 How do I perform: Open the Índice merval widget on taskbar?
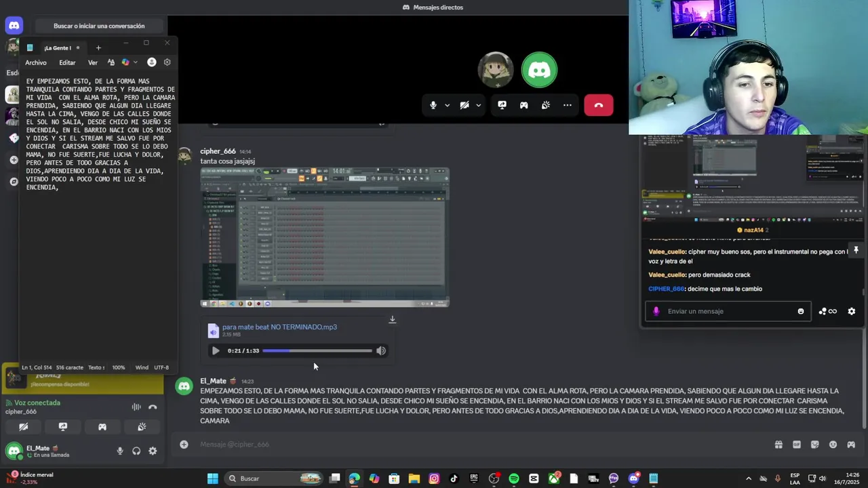pyautogui.click(x=31, y=478)
